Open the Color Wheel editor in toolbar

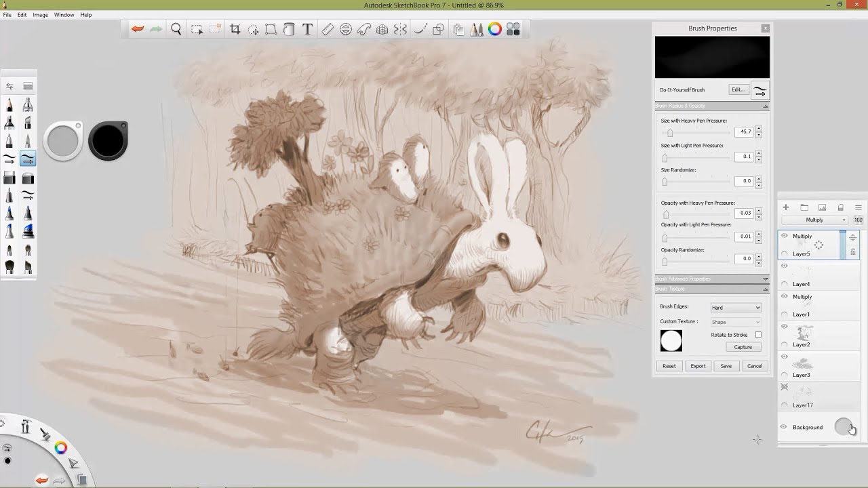495,29
